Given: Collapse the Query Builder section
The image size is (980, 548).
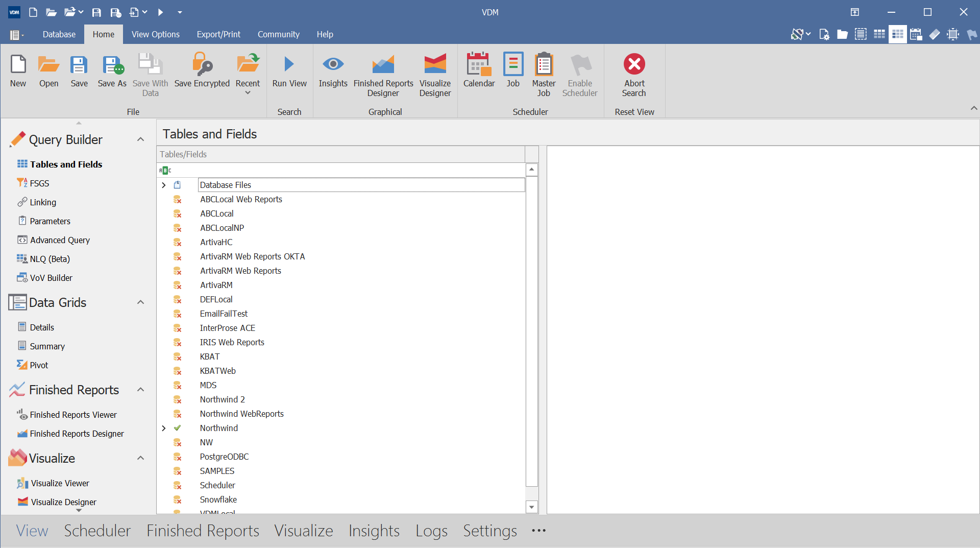Looking at the screenshot, I should pyautogui.click(x=140, y=139).
